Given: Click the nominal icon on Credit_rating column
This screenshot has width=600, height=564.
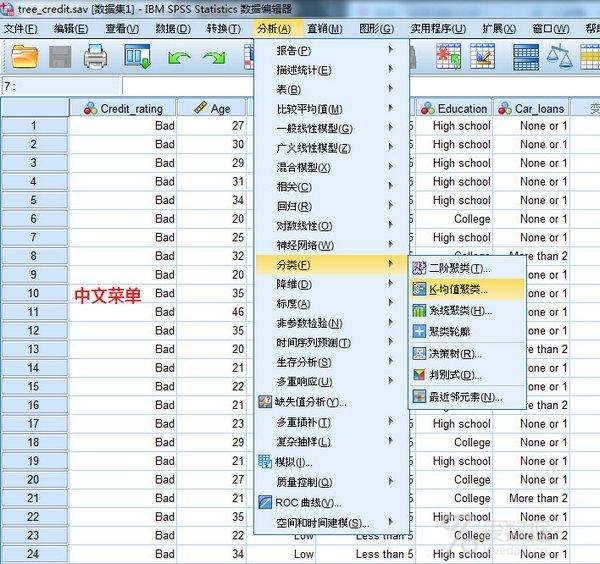Looking at the screenshot, I should pos(90,109).
